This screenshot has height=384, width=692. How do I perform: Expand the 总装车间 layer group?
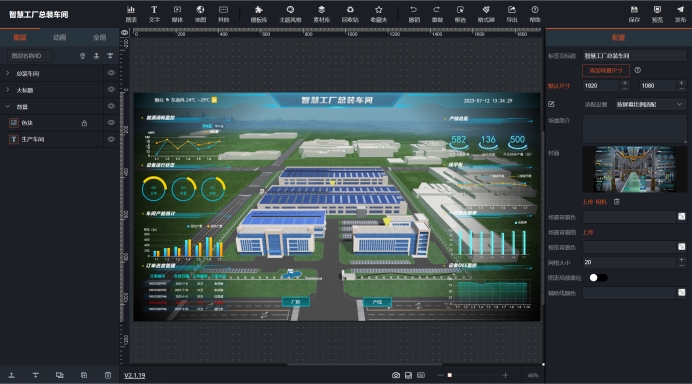8,73
